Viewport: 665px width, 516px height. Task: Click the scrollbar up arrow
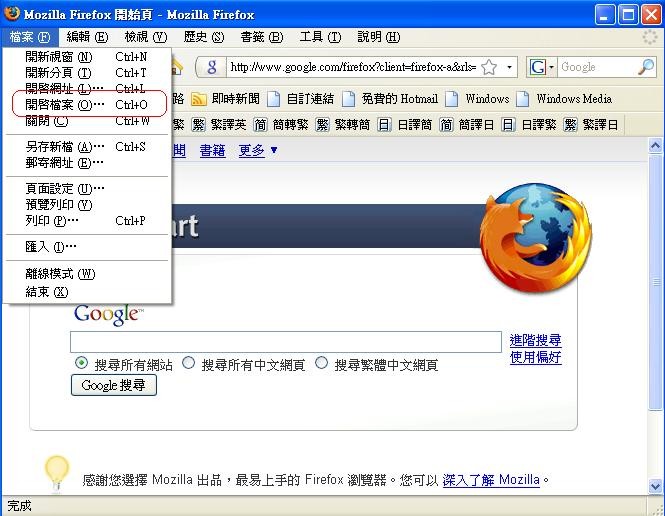click(x=656, y=146)
